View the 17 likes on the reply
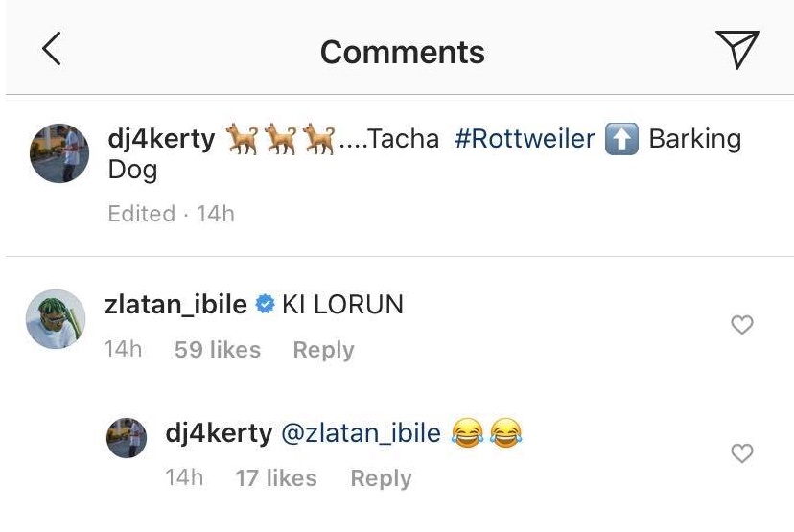This screenshot has height=532, width=794. (x=278, y=477)
